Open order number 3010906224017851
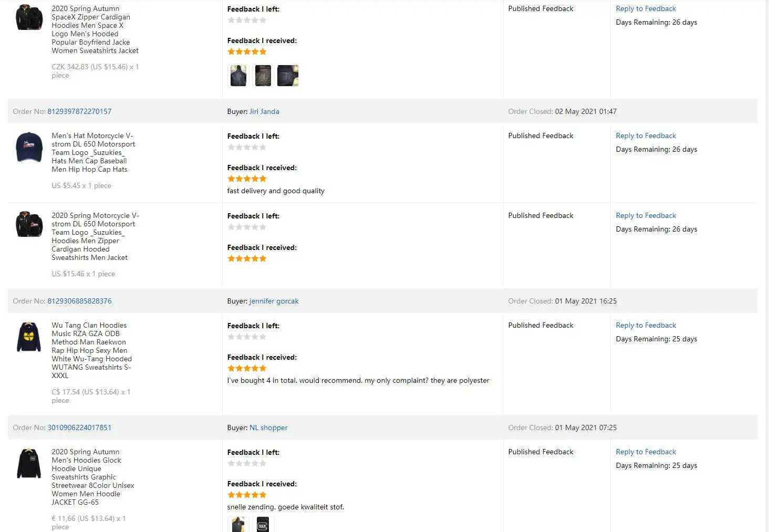Image resolution: width=769 pixels, height=532 pixels. 79,427
